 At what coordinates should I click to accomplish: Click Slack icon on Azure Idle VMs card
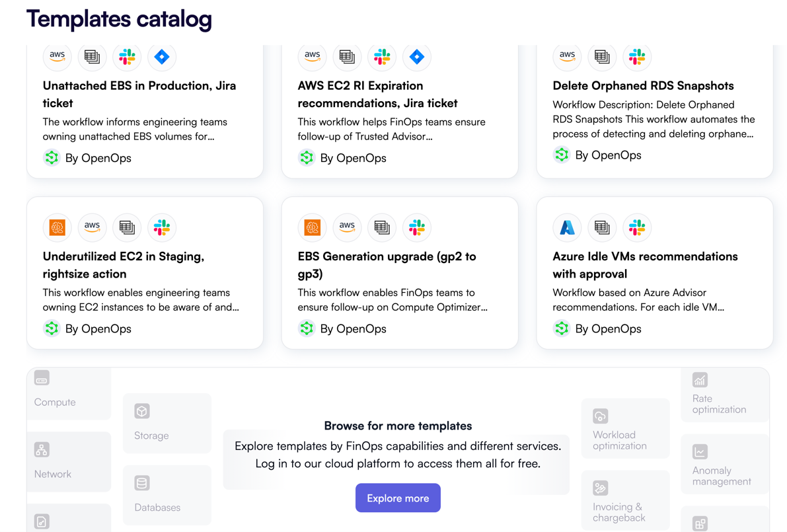click(x=637, y=227)
